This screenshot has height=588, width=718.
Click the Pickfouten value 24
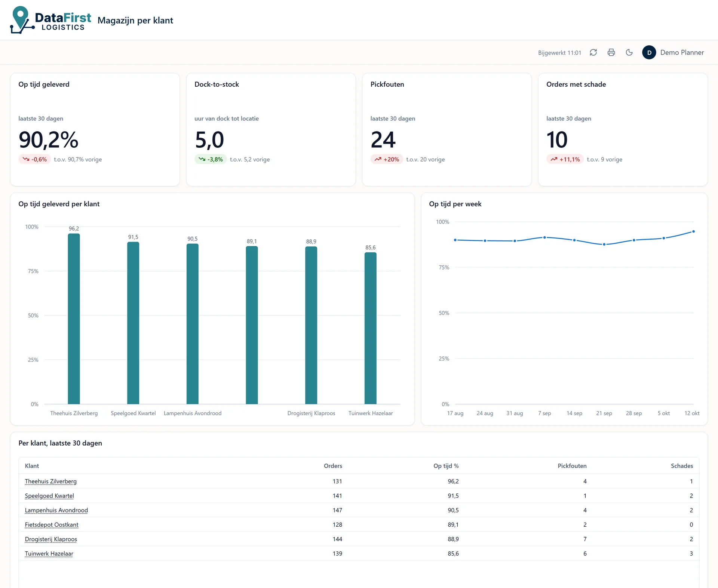coord(383,140)
